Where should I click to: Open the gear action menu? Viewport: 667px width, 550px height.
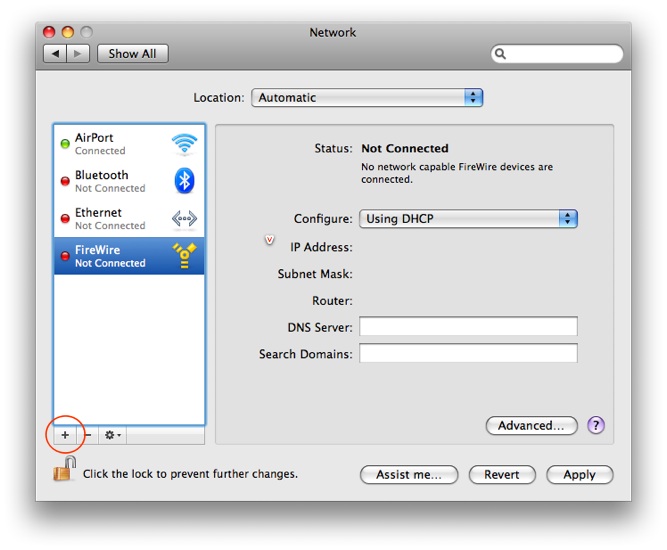(113, 436)
